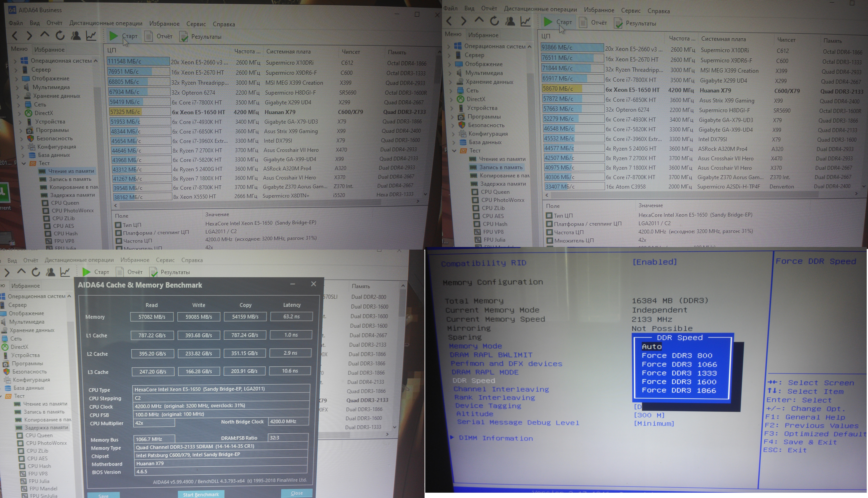Click the horizontal scrollbar under top-right results list

(x=684, y=194)
